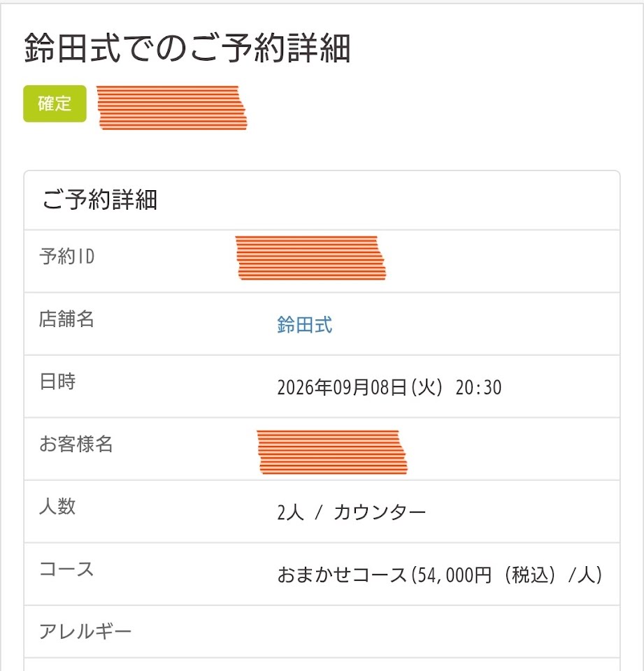Select the おまかせコース price text
Screen dimensions: 644x671
439,575
